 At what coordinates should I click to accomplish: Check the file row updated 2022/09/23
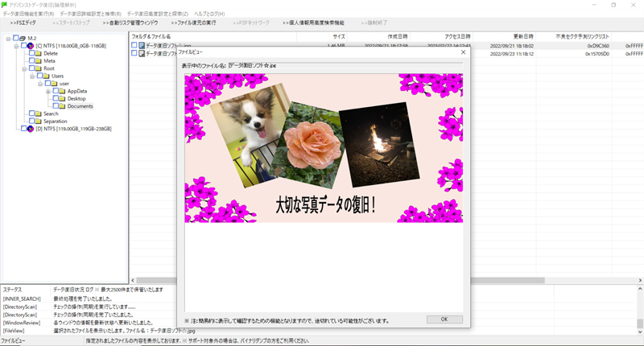point(134,53)
